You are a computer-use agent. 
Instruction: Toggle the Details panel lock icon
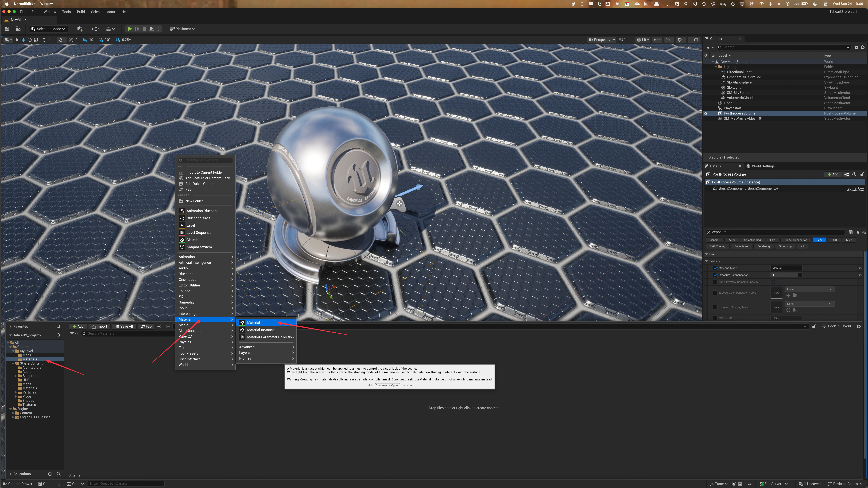pos(862,174)
